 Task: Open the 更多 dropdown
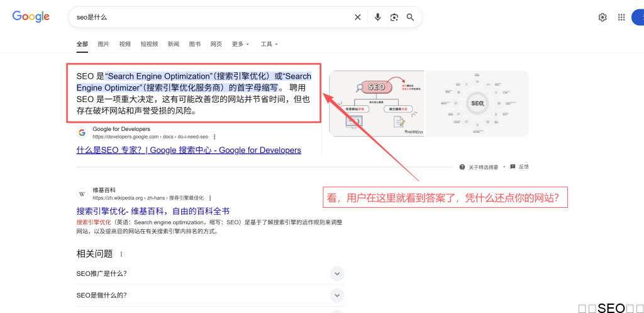[x=240, y=44]
